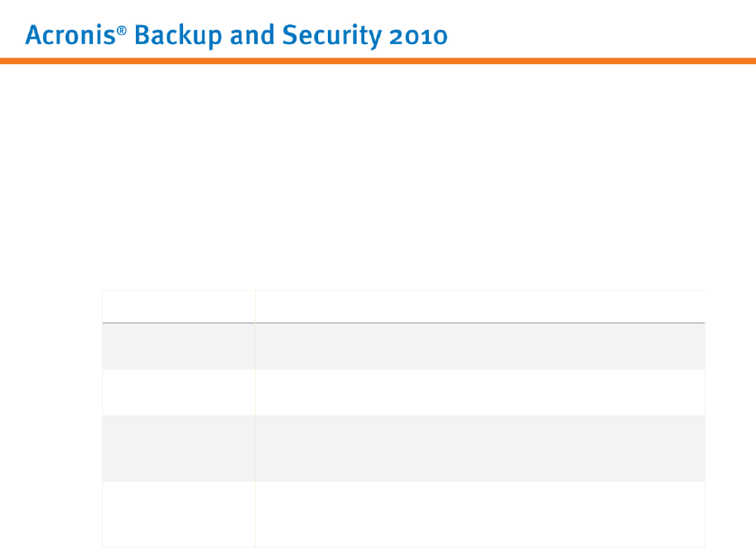Image resolution: width=756 pixels, height=548 pixels.
Task: Click the right cell of the last table row
Action: click(479, 514)
